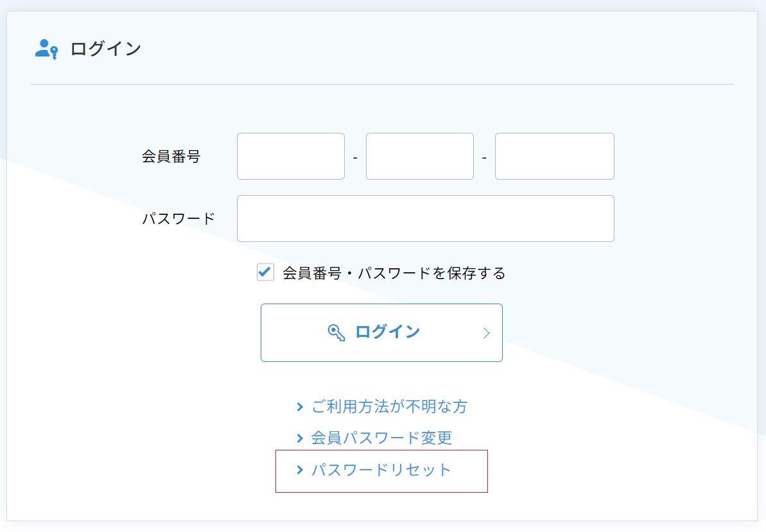Click the パスワード field label
The height and width of the screenshot is (532, 766).
(178, 219)
